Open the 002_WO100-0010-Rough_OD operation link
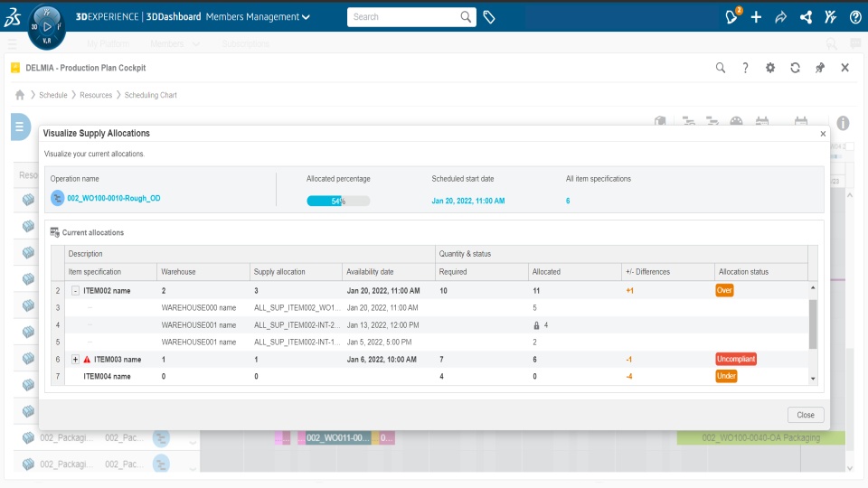This screenshot has height=488, width=868. [114, 198]
